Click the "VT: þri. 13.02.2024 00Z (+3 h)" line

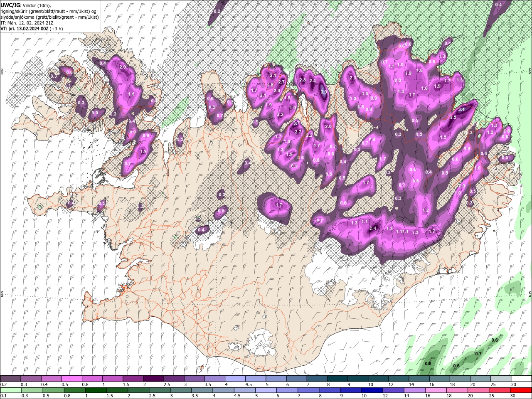pyautogui.click(x=32, y=29)
